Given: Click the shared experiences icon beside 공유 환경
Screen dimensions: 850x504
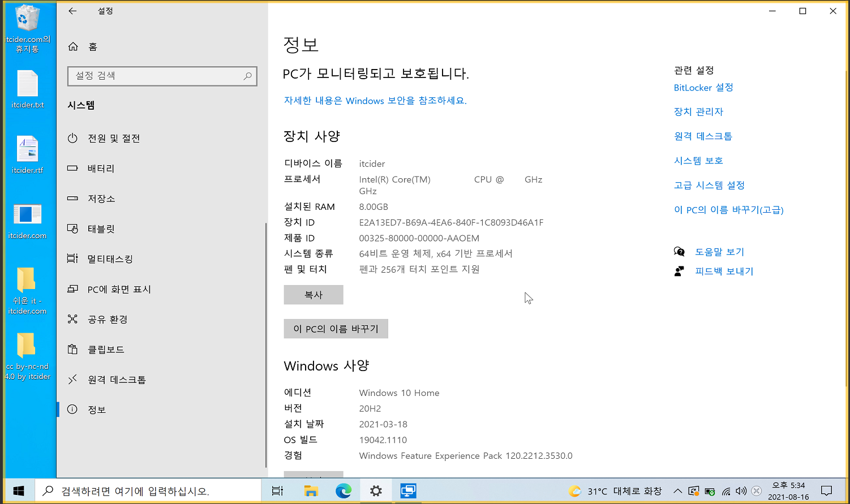Looking at the screenshot, I should click(x=72, y=319).
